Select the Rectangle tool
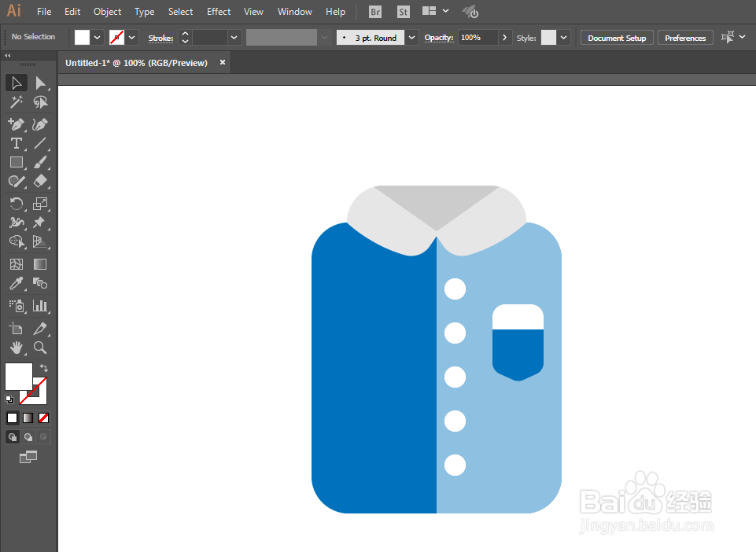This screenshot has width=756, height=552. click(x=17, y=163)
